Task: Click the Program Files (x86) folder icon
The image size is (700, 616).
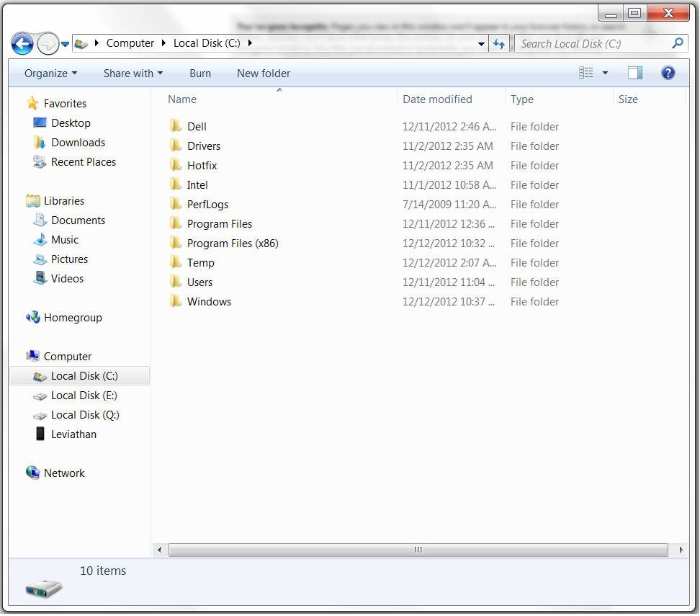Action: (x=176, y=243)
